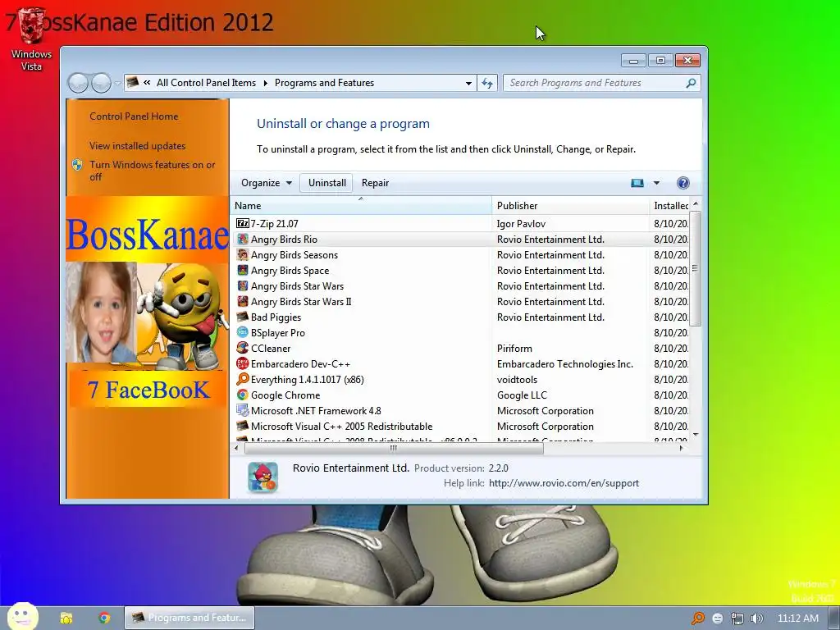Image resolution: width=840 pixels, height=630 pixels.
Task: Click the Angry Birds Space icon
Action: click(x=243, y=270)
